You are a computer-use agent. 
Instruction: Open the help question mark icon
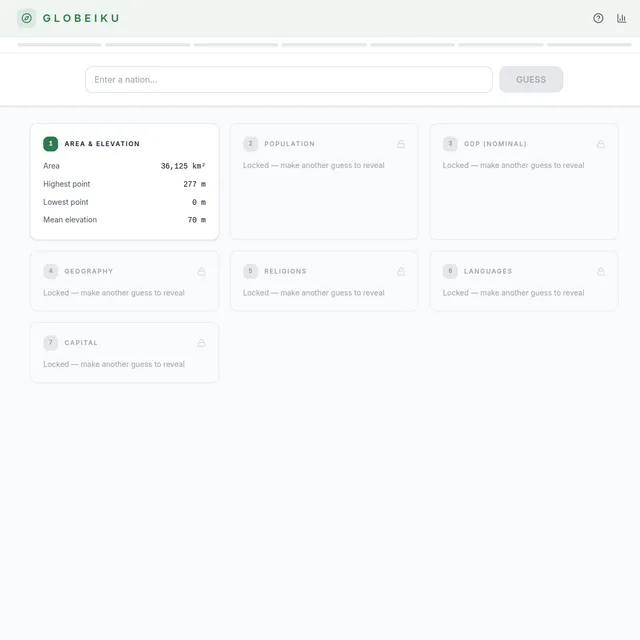coord(598,18)
